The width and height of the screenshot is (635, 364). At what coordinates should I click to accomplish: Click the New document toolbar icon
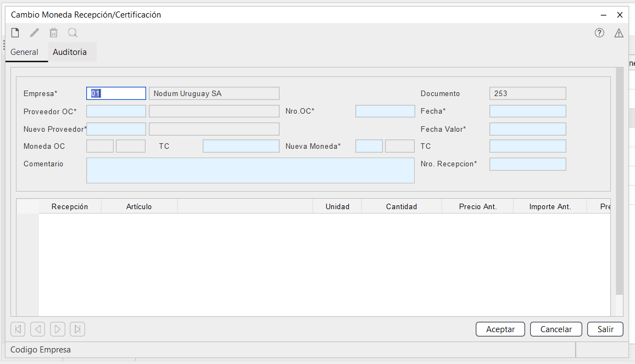pyautogui.click(x=15, y=33)
